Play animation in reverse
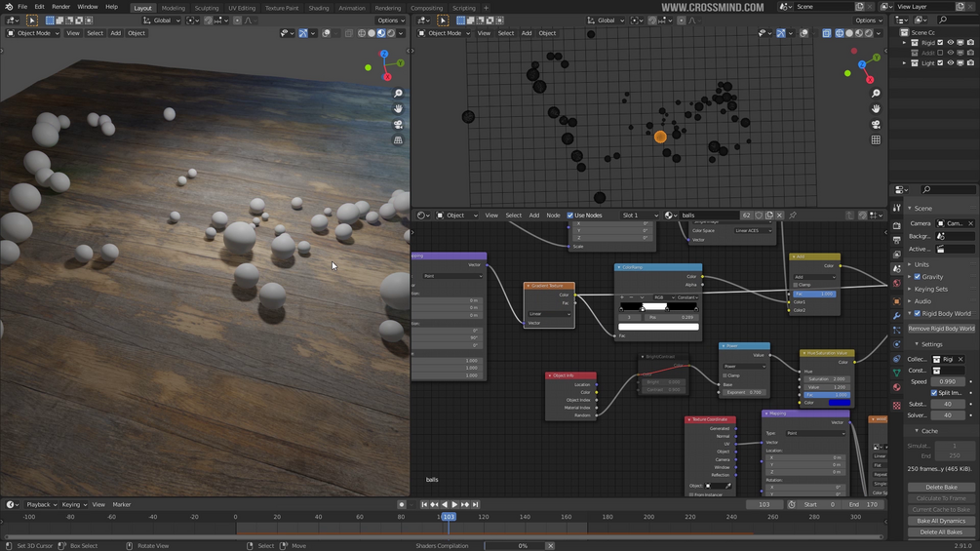980x551 pixels. (x=445, y=504)
